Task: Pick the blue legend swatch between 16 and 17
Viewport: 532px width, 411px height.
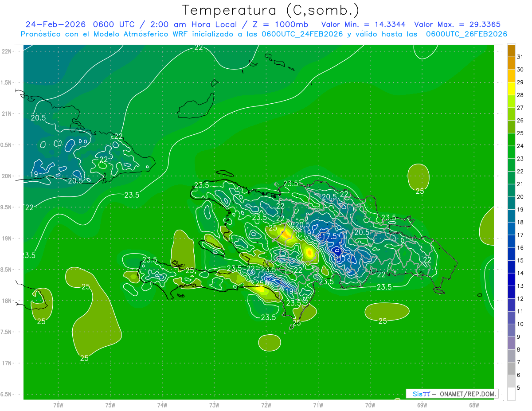Action: [x=511, y=242]
